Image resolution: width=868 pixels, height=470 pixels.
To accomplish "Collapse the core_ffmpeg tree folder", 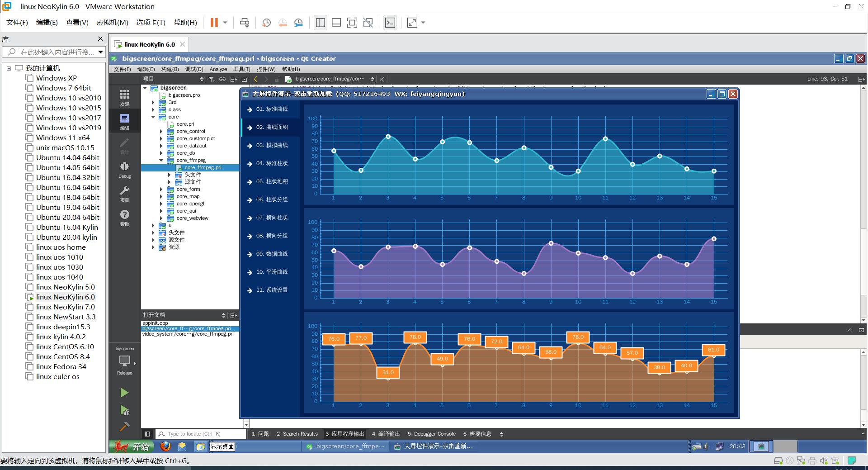I will [161, 160].
